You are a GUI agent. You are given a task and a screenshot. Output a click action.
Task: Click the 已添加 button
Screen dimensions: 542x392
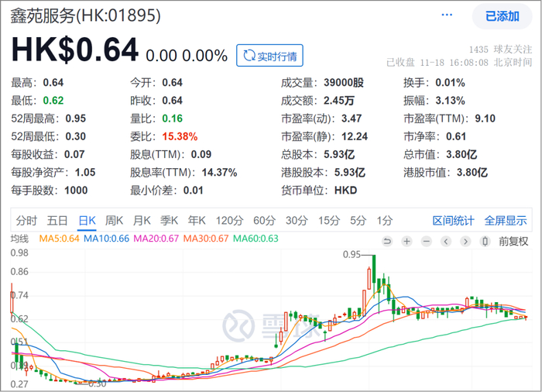pos(503,16)
